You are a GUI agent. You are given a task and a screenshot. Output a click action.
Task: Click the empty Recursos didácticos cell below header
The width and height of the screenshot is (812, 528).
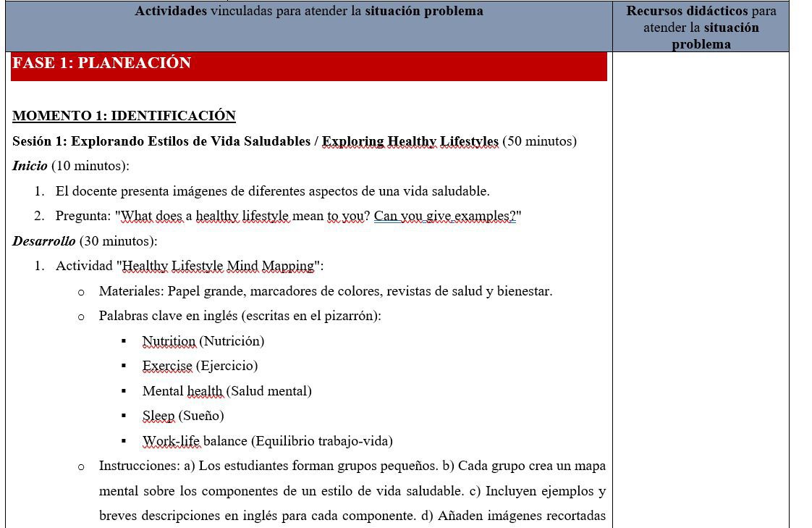click(701, 290)
